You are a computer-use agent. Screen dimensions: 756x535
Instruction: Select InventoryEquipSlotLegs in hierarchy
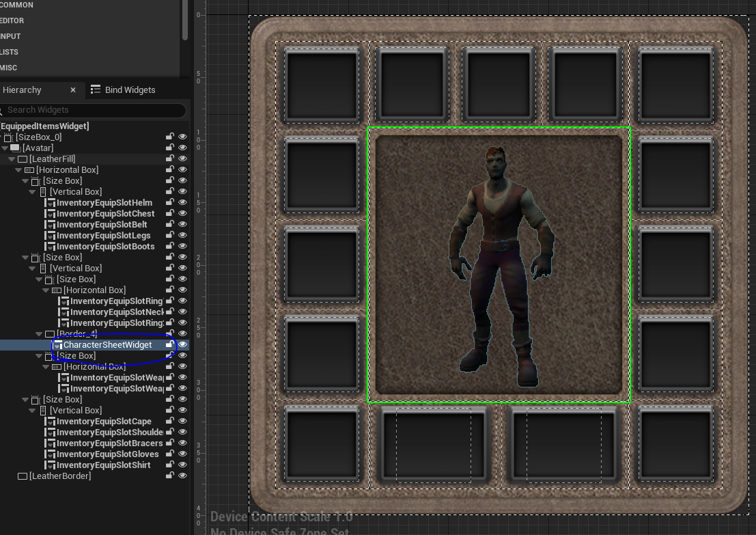[x=103, y=236]
